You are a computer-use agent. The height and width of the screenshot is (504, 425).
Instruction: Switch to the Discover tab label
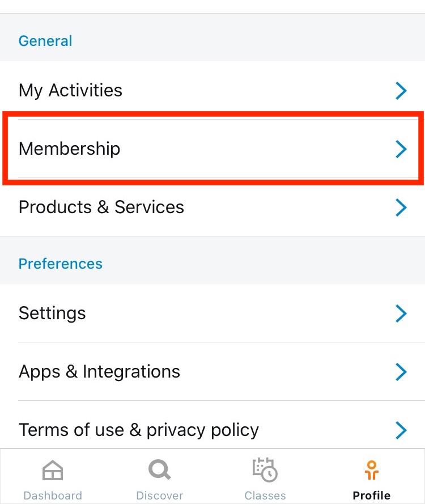159,495
